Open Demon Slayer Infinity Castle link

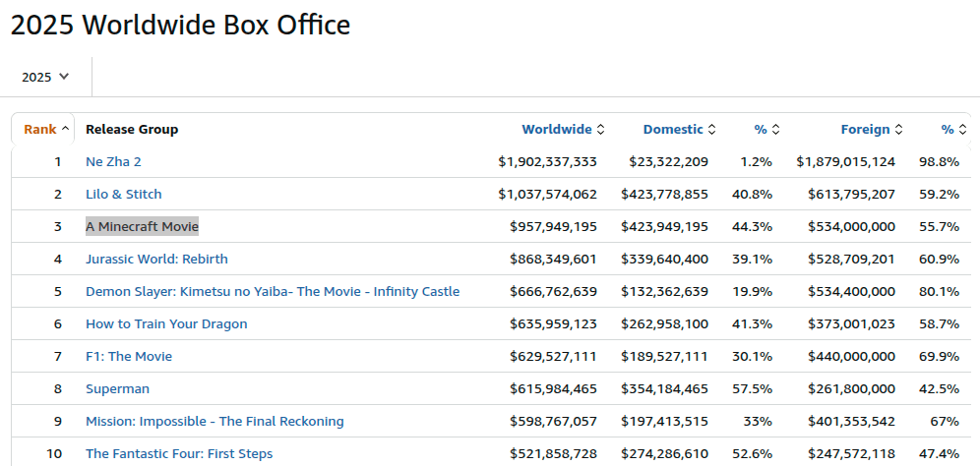[273, 291]
